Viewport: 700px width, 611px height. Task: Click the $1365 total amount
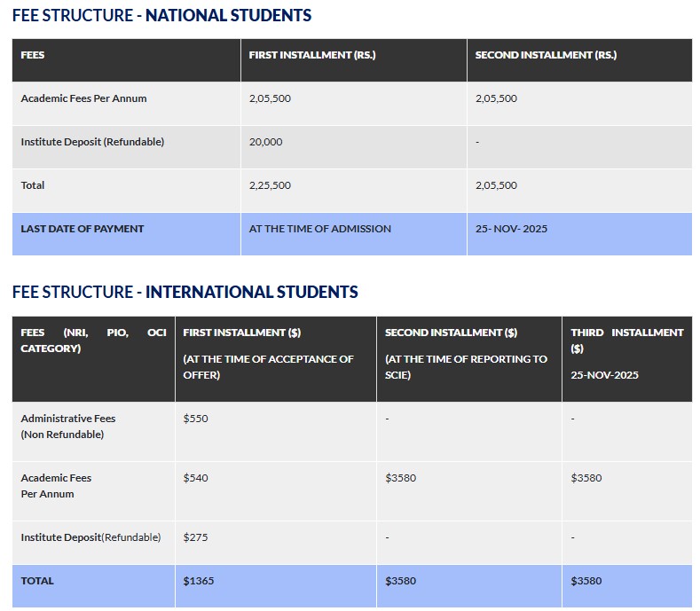tap(199, 581)
